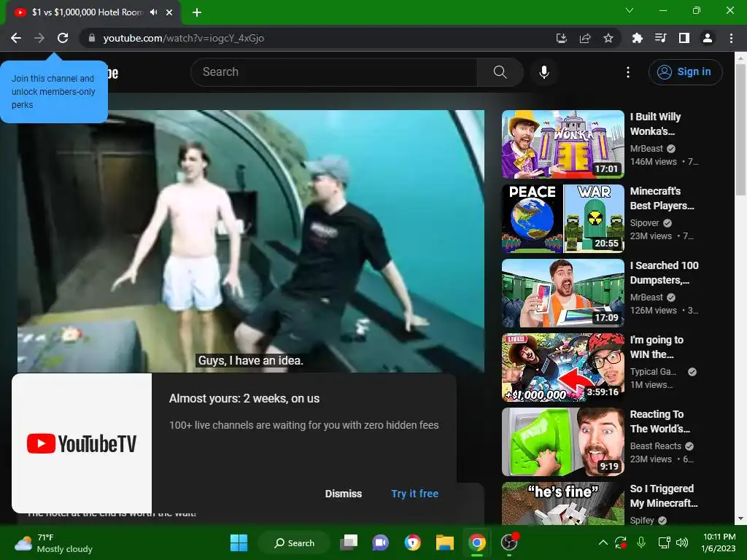Viewport: 747px width, 560px height.
Task: Open the Chrome profile icon
Action: 708,38
